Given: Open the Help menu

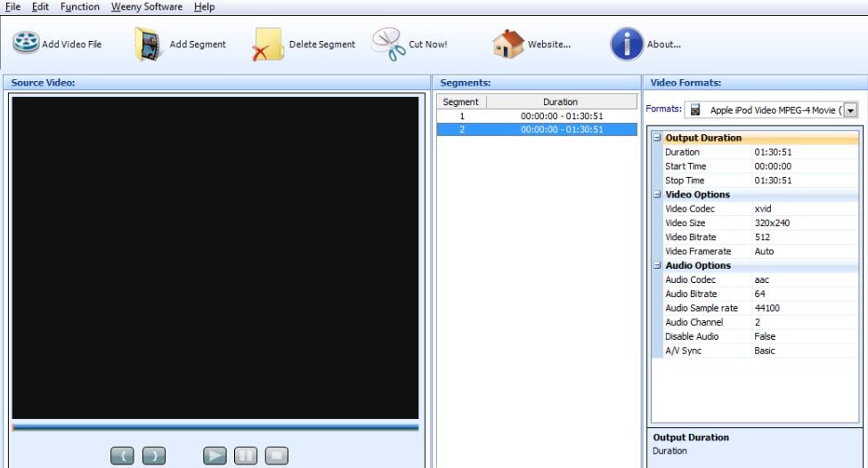Looking at the screenshot, I should tap(204, 6).
